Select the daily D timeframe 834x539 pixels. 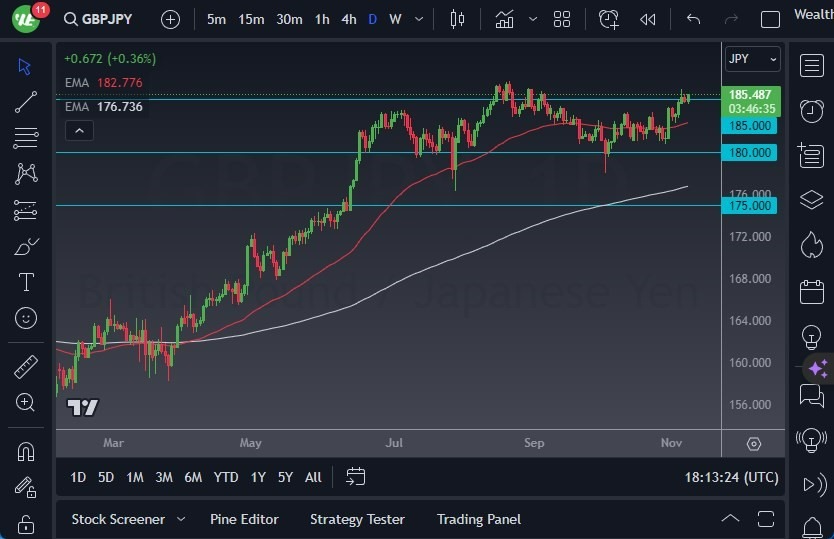372,20
